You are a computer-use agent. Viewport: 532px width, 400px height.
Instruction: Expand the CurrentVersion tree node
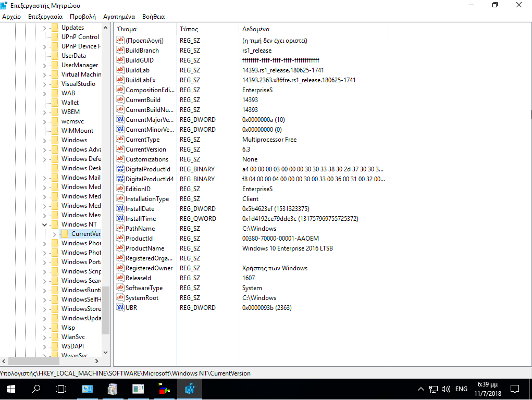(x=54, y=234)
